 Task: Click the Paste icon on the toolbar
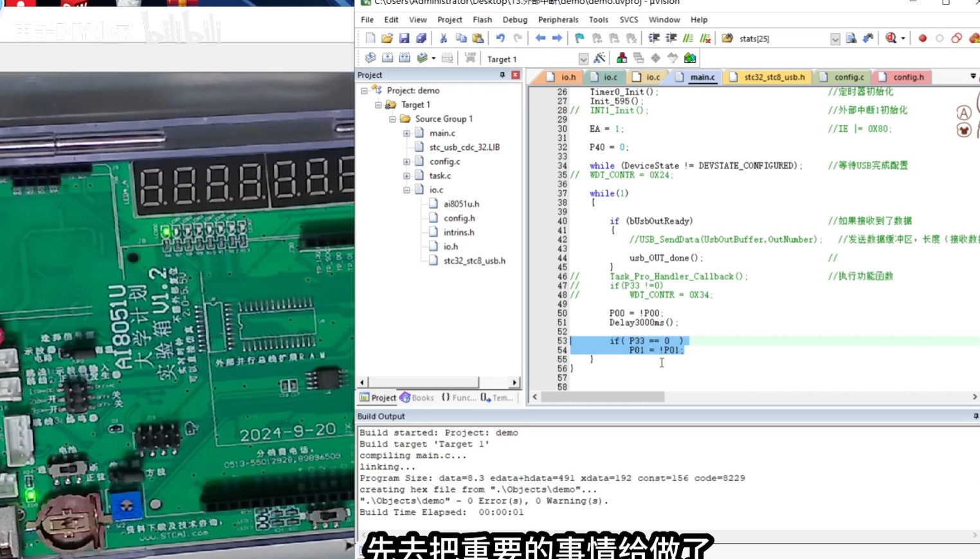pos(476,38)
